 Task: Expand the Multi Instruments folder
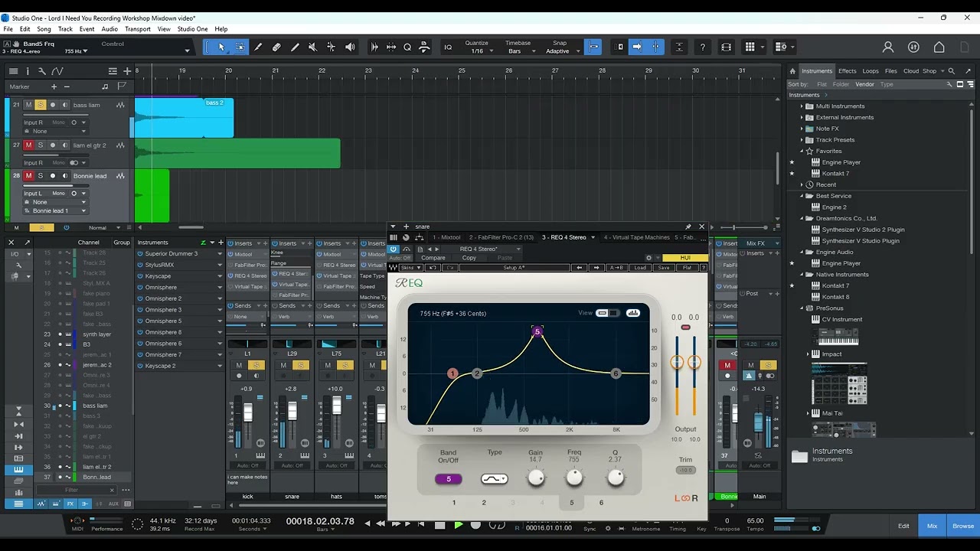click(802, 106)
